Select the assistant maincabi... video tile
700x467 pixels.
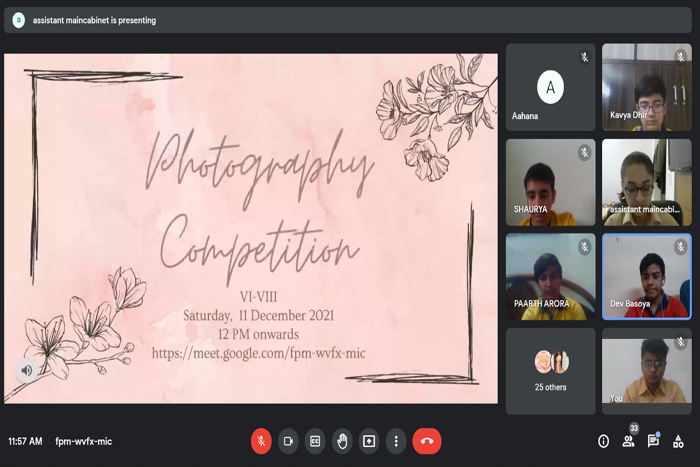click(647, 182)
